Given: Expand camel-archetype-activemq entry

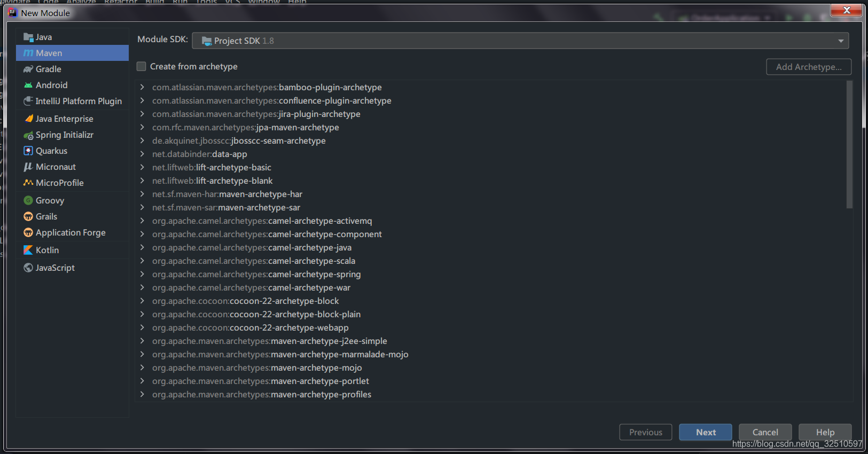Looking at the screenshot, I should click(142, 221).
